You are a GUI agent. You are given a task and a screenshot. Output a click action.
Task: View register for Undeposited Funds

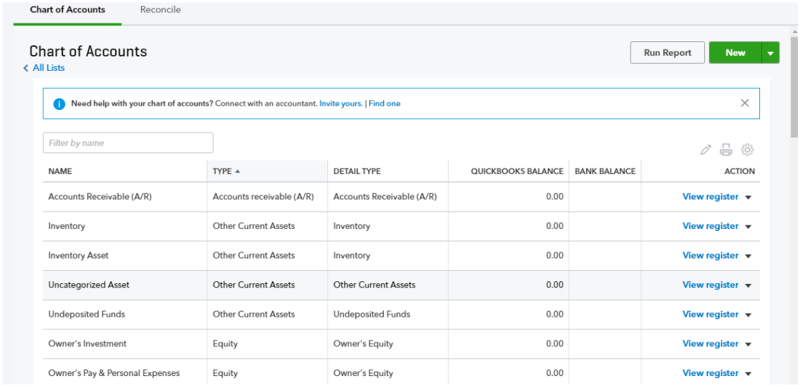[x=710, y=315]
